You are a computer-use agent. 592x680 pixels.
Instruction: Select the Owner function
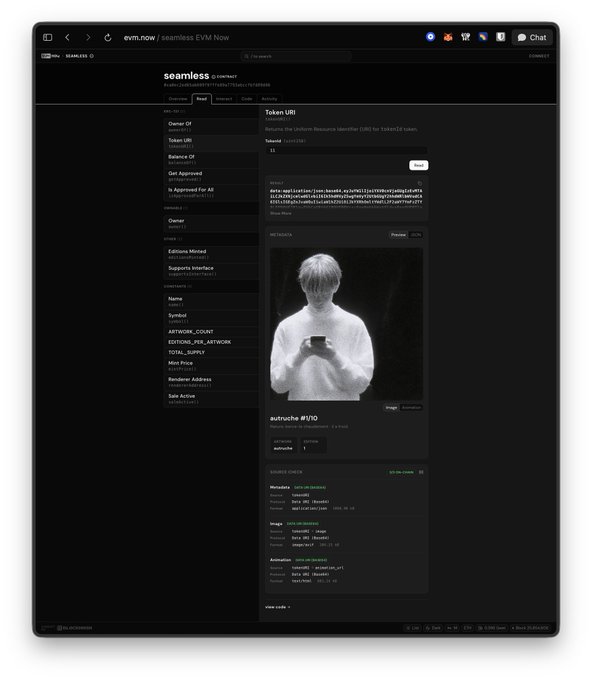click(211, 223)
